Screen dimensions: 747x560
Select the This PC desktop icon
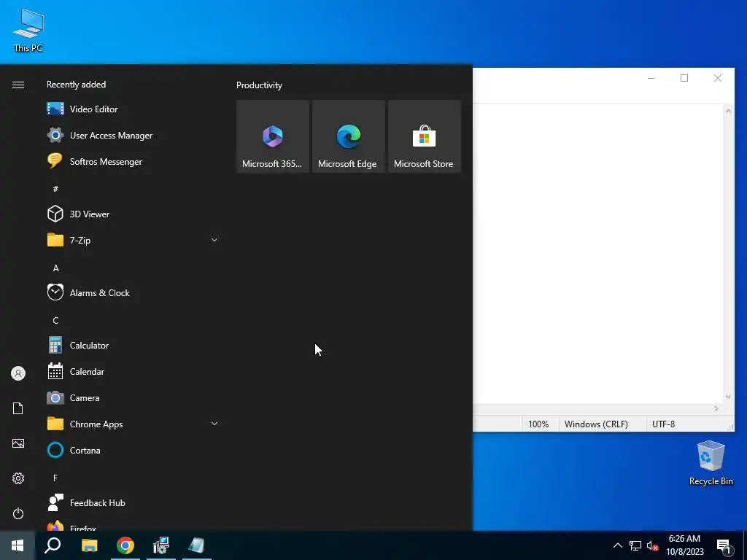[28, 29]
